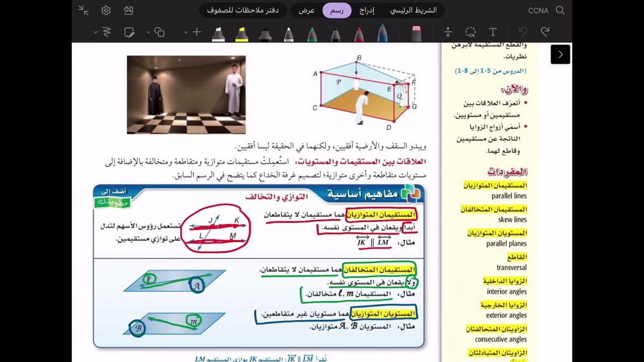Click the التوازي والتخالف title

pyautogui.click(x=276, y=197)
